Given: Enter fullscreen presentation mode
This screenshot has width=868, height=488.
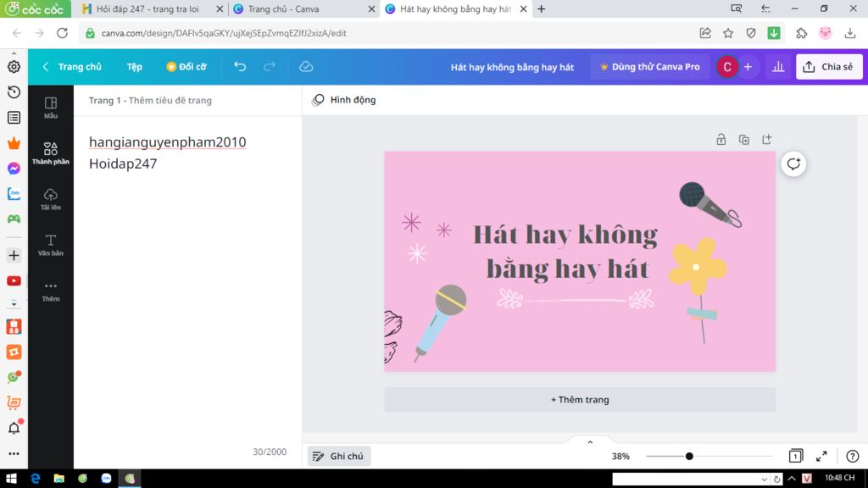Looking at the screenshot, I should 821,456.
